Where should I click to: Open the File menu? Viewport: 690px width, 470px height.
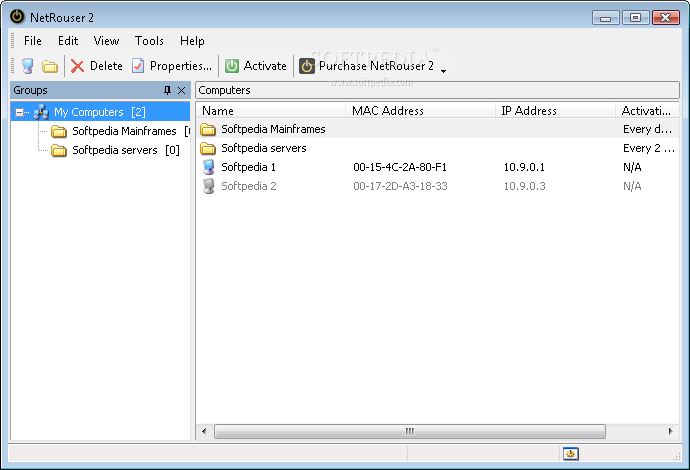point(33,41)
